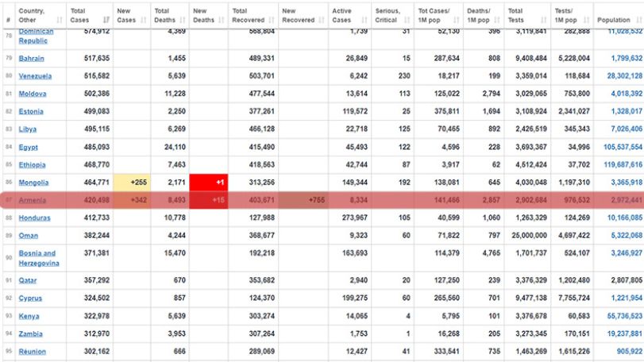Go to the Qatar country page

28,280
